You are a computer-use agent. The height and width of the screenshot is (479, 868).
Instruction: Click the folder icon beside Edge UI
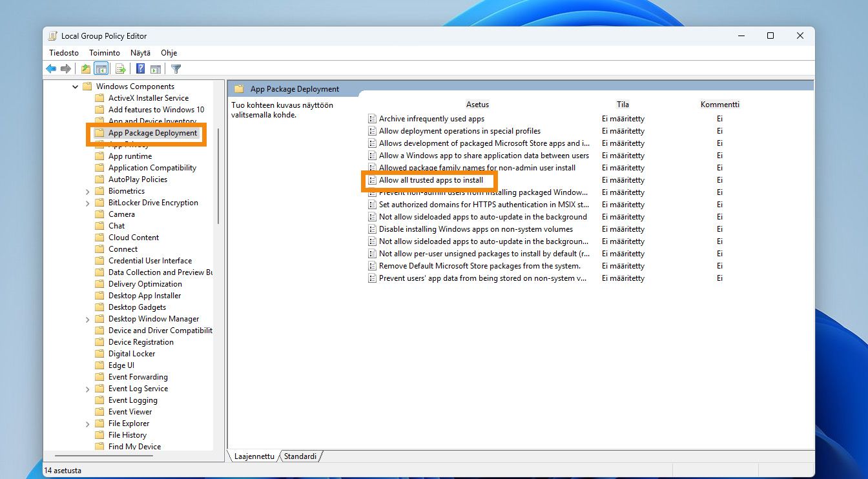[99, 365]
